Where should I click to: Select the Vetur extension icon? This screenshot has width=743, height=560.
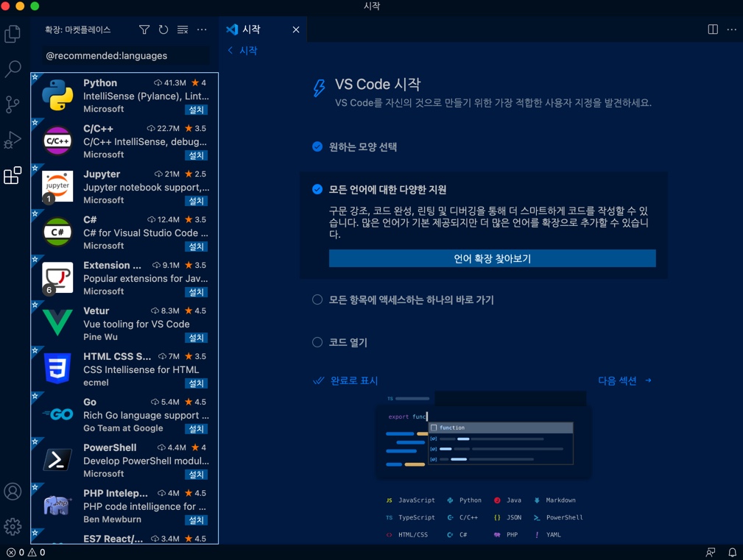click(x=57, y=323)
